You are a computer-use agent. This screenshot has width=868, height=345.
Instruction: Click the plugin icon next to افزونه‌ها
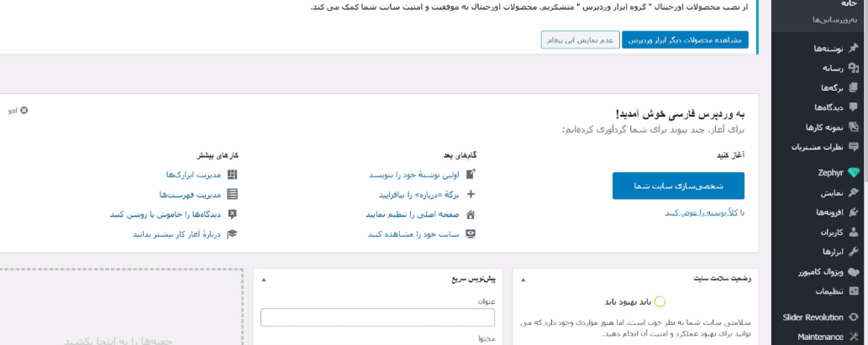click(x=855, y=212)
